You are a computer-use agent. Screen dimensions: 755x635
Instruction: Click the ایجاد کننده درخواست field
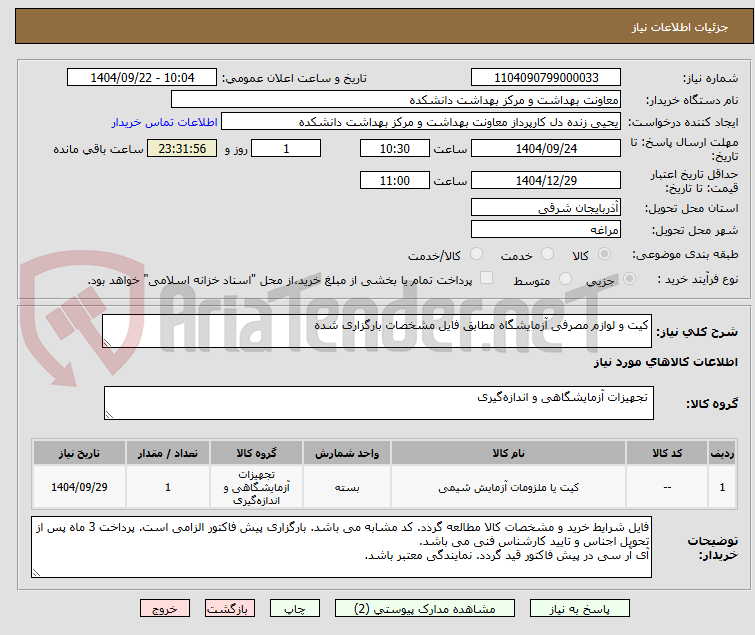point(421,122)
